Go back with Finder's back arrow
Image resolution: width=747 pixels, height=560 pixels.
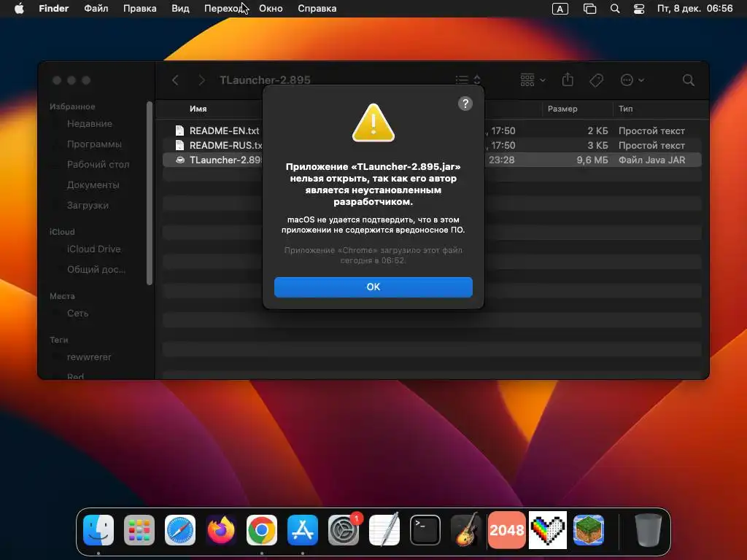pos(175,80)
